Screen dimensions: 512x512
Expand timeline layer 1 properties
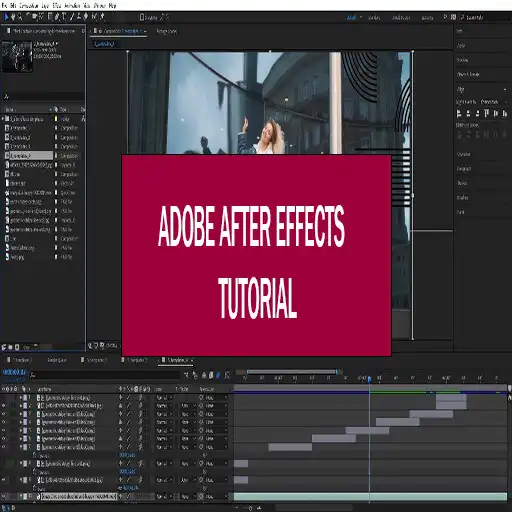coord(21,398)
